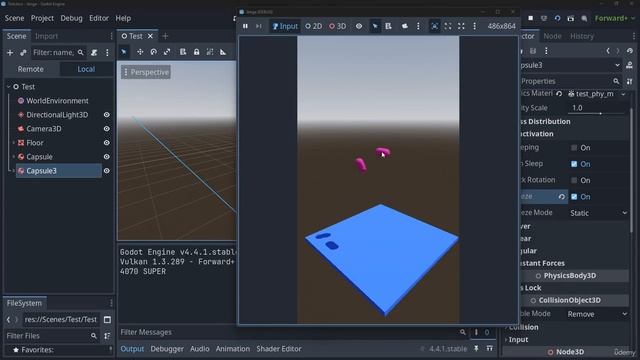
Task: Open the Debug menu
Action: pyautogui.click(x=71, y=18)
